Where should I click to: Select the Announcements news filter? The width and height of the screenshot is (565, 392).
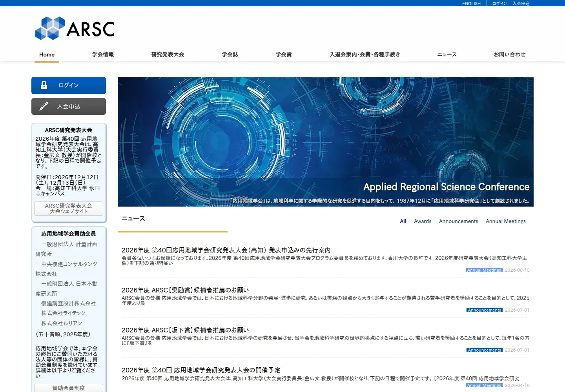coord(458,221)
